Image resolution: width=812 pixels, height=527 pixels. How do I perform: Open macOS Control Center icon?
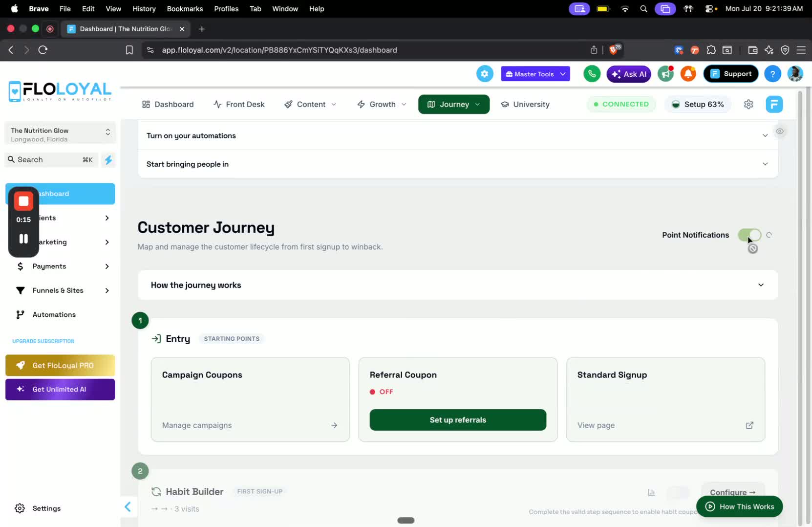[x=710, y=9]
